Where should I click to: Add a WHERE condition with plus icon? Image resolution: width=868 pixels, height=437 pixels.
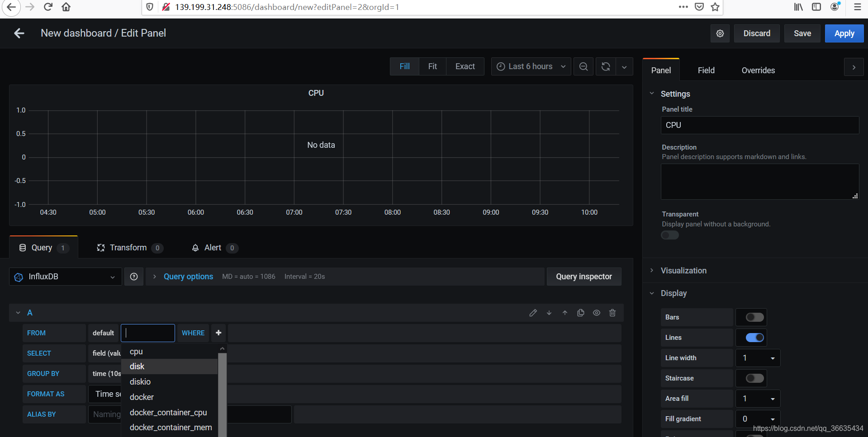(x=218, y=333)
